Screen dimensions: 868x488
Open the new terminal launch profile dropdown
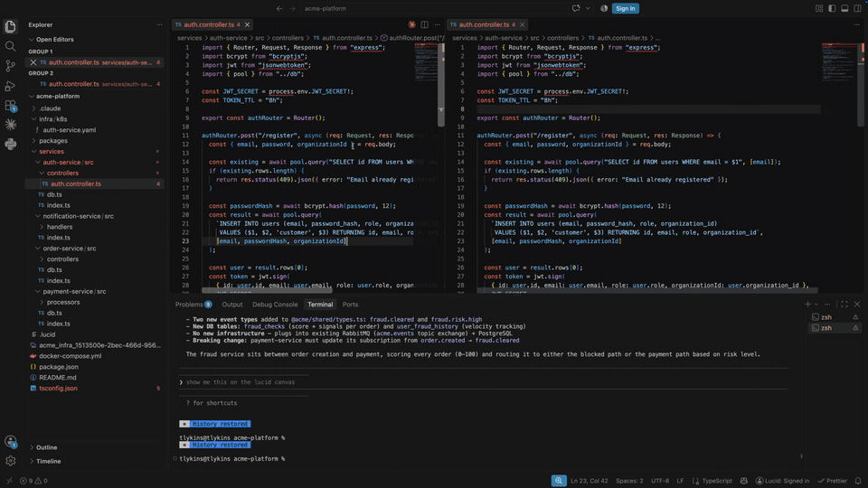point(816,305)
